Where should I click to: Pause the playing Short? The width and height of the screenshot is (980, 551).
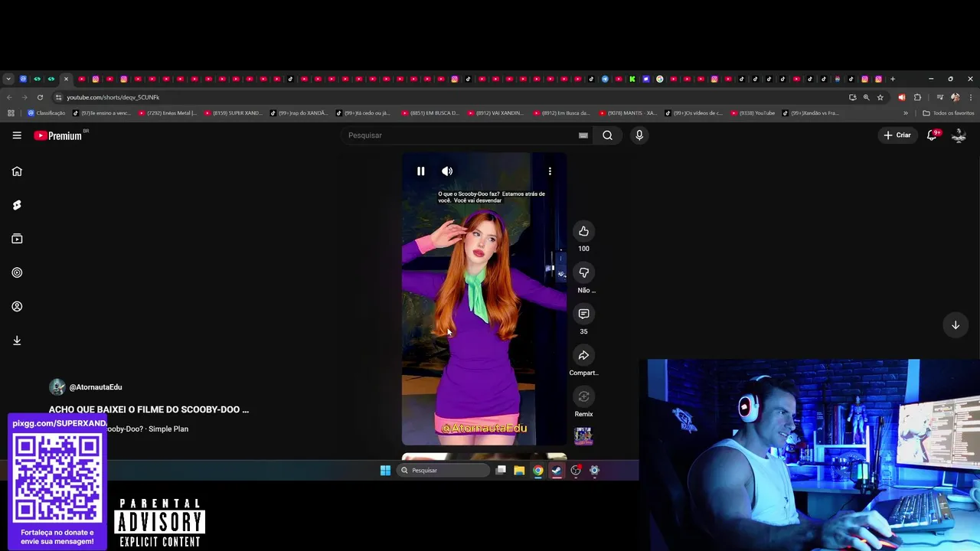(420, 171)
